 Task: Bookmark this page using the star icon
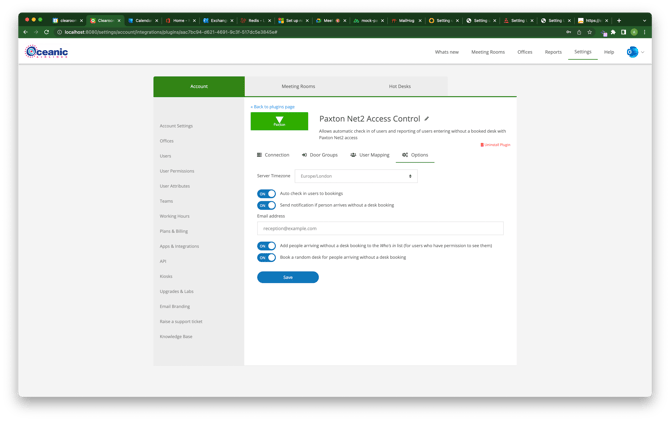pyautogui.click(x=592, y=32)
